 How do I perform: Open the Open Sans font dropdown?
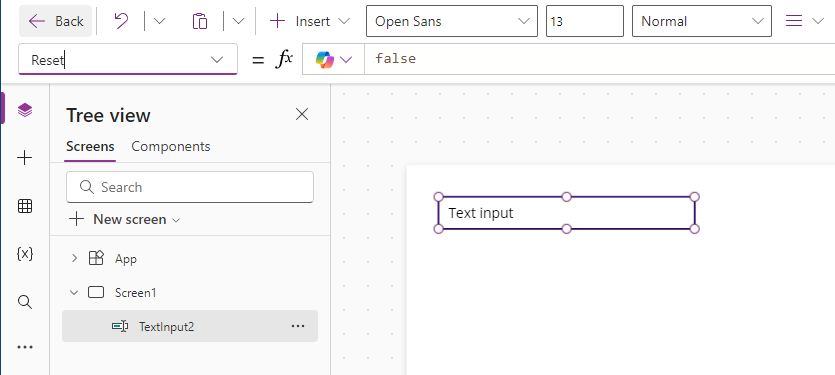pos(452,21)
